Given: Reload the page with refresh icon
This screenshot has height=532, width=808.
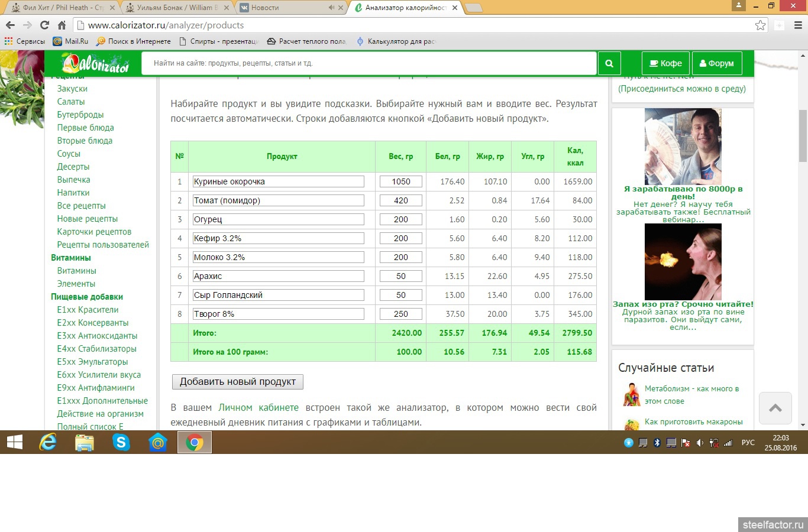Looking at the screenshot, I should click(44, 25).
